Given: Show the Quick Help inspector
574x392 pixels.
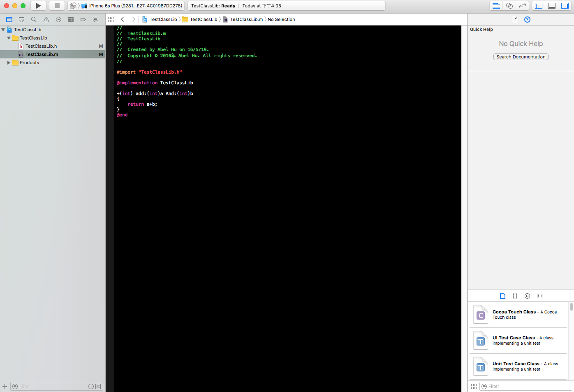Looking at the screenshot, I should pos(527,19).
